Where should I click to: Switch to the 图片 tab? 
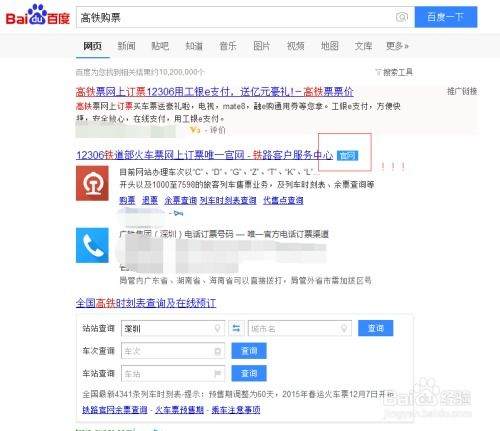click(261, 46)
